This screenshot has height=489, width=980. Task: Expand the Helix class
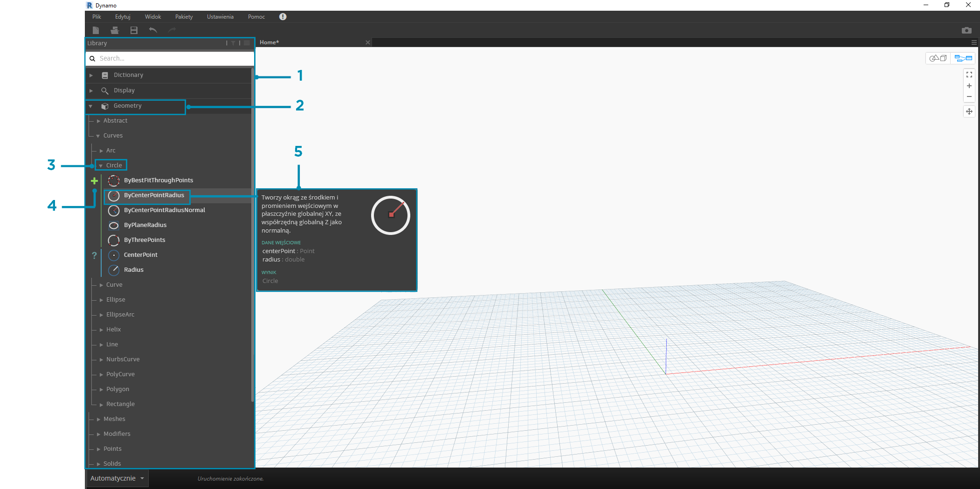point(101,330)
